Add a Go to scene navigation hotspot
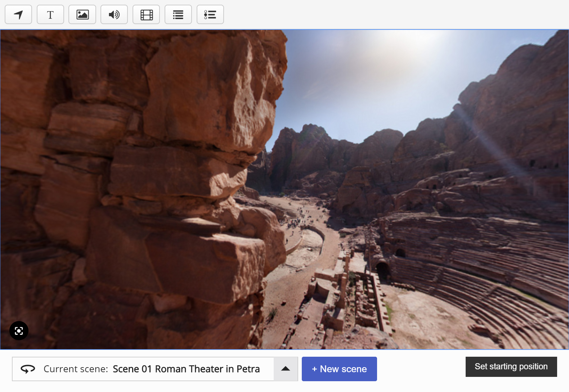 click(18, 14)
